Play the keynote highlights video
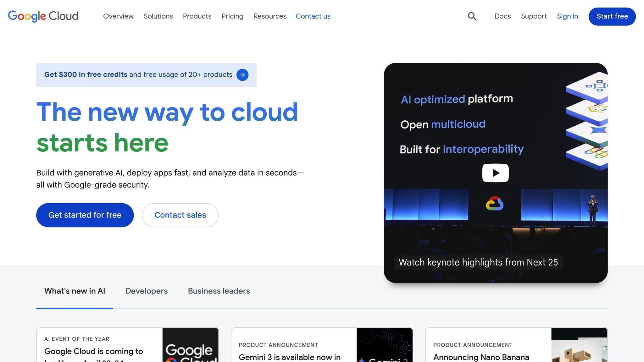Viewport: 644px width, 362px height. (x=495, y=173)
